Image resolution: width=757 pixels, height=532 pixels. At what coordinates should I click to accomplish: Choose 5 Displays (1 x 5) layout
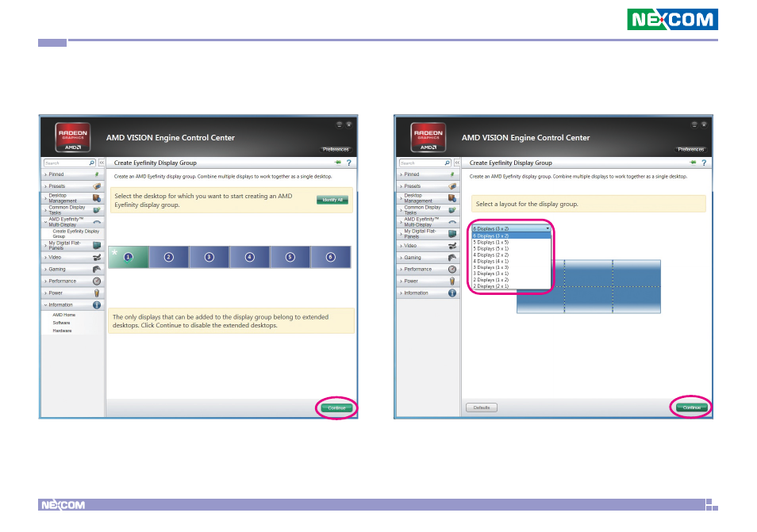coord(511,242)
